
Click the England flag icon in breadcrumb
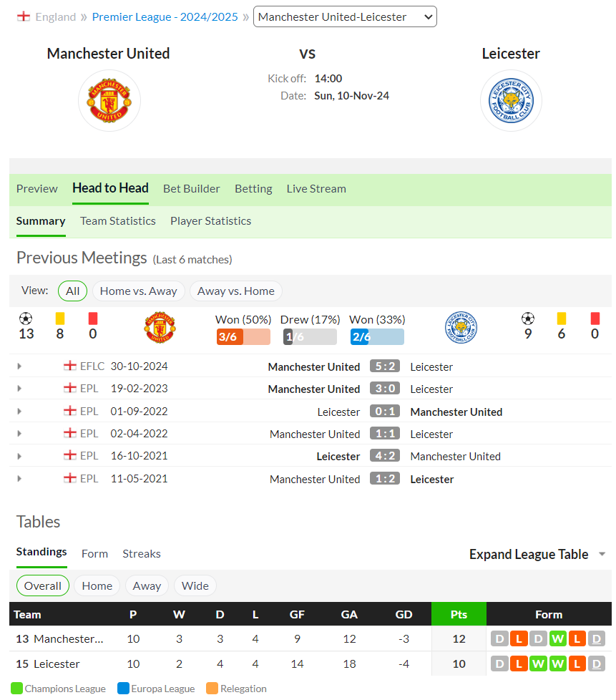(x=23, y=17)
